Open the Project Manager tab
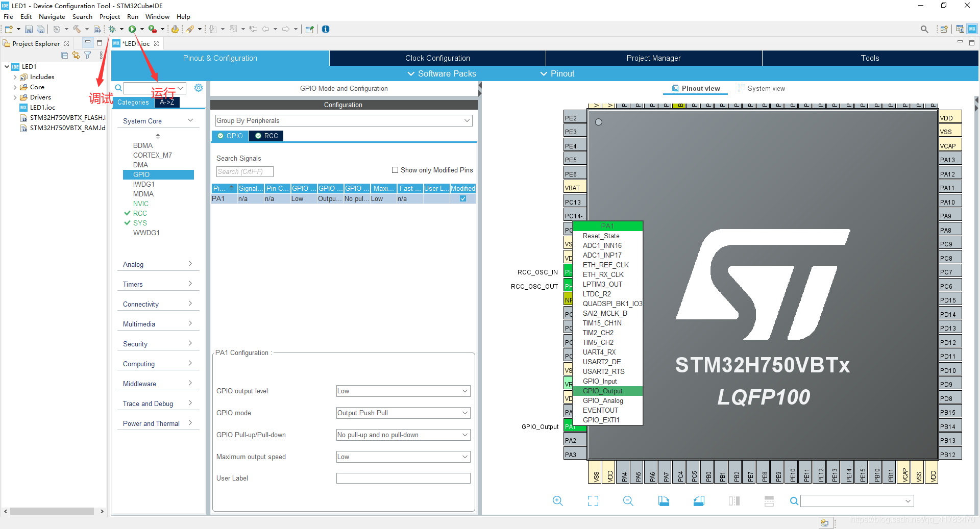 [x=653, y=58]
